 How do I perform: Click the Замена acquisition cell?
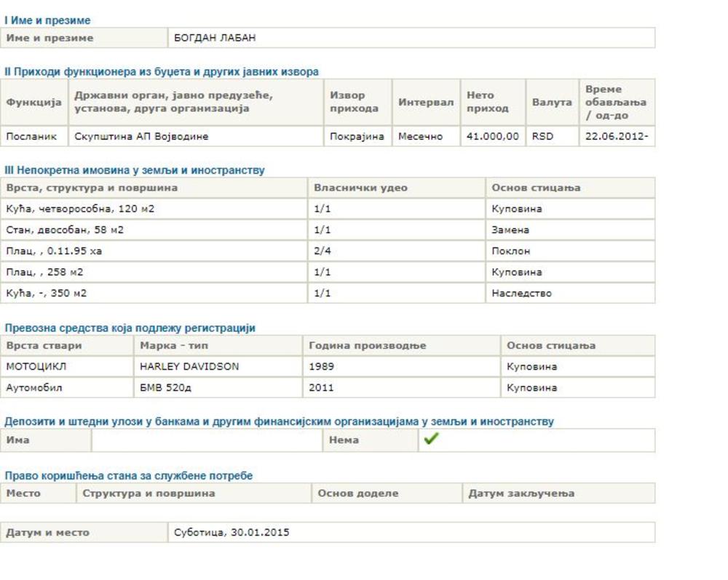point(510,230)
